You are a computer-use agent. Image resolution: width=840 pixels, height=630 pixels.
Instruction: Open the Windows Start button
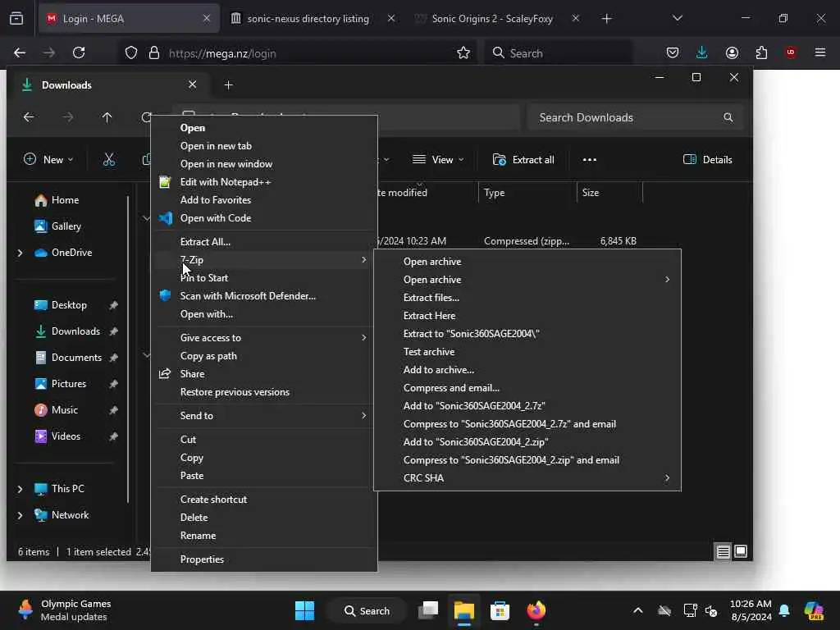[x=305, y=610]
